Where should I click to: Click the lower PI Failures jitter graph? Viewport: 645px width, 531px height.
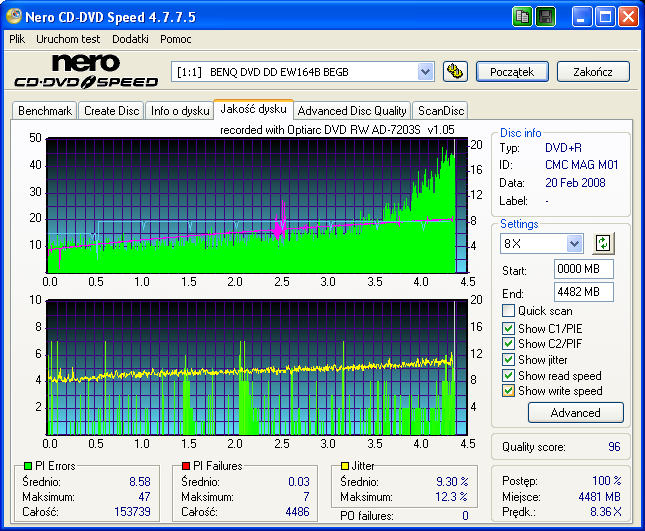257,367
